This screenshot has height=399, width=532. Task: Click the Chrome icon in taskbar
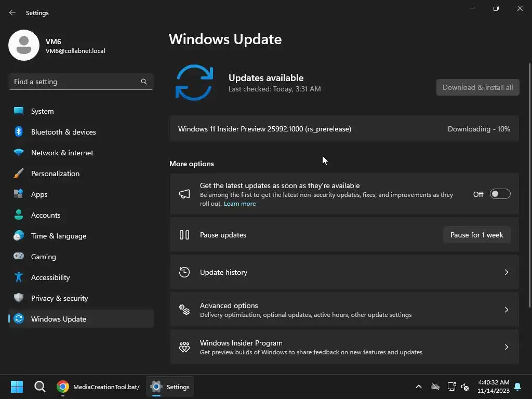pos(63,387)
